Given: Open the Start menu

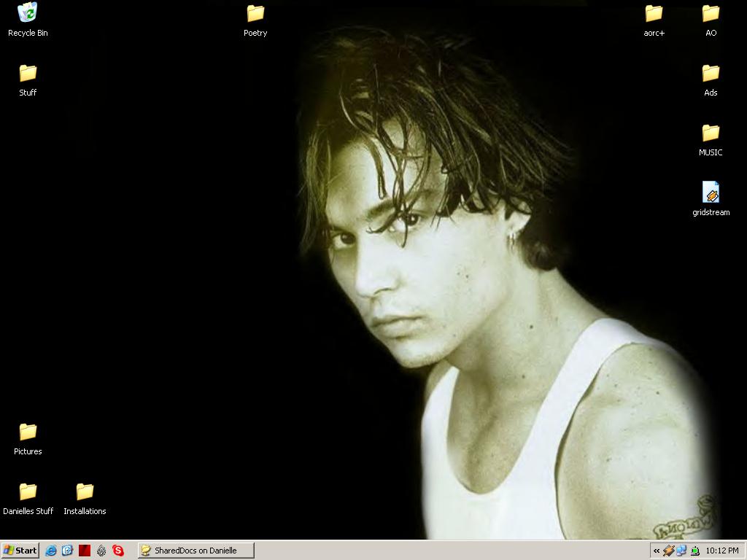Looking at the screenshot, I should [20, 551].
